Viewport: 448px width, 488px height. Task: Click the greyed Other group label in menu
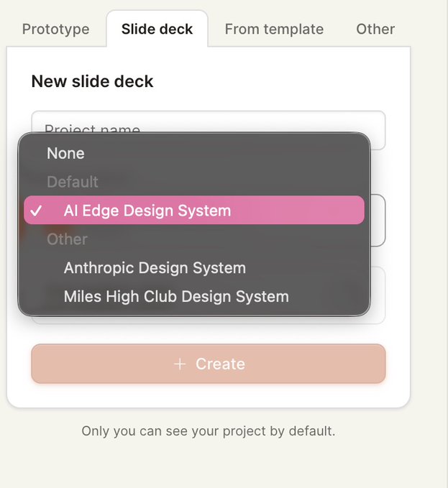click(67, 239)
